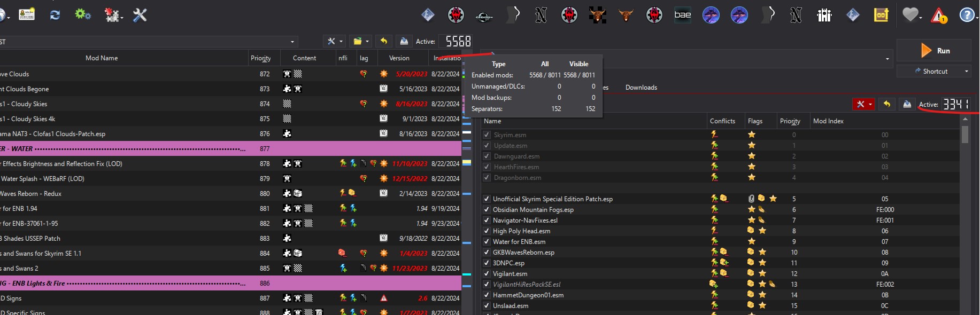Click the plugin list vertical scrollbar thumb

coord(965,134)
